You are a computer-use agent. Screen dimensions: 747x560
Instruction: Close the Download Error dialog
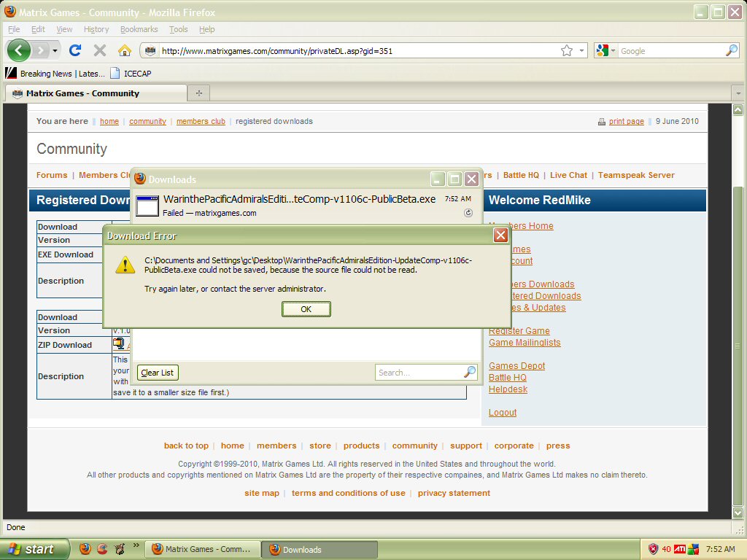coord(500,236)
